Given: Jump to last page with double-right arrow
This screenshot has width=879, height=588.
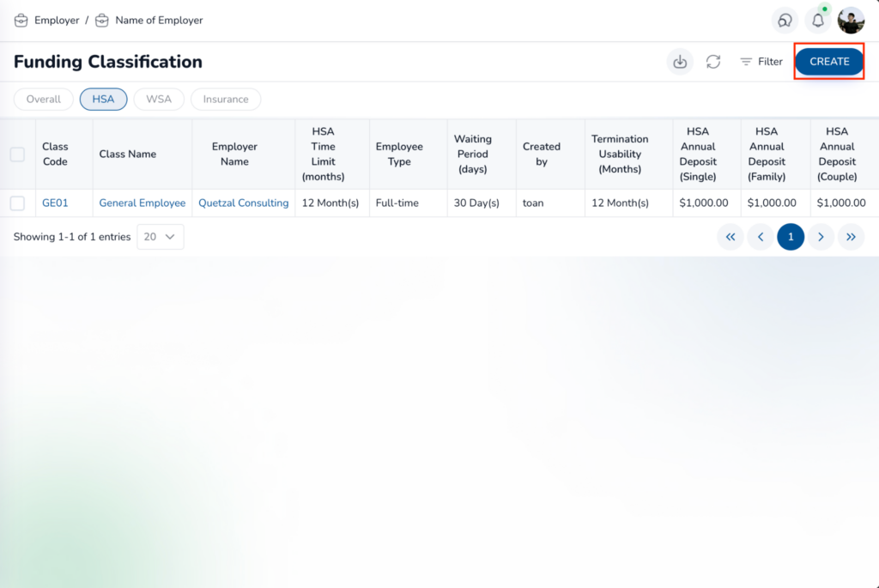Looking at the screenshot, I should pyautogui.click(x=851, y=237).
